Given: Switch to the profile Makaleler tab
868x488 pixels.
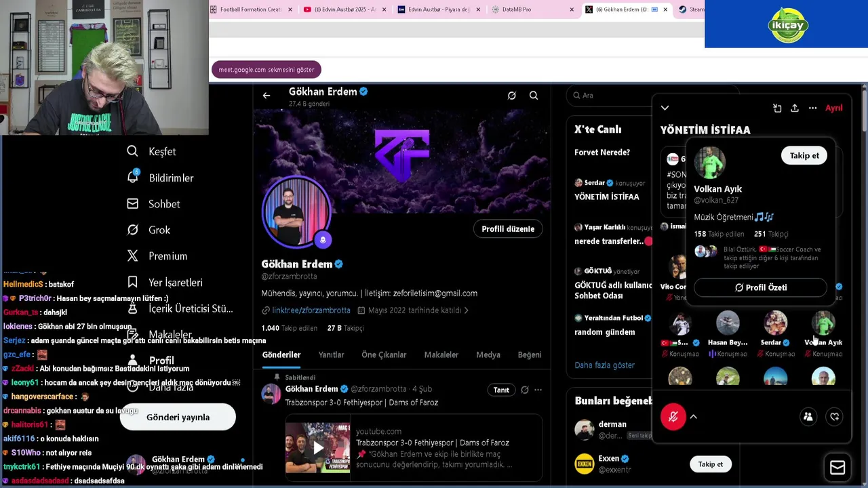Looking at the screenshot, I should pos(441,354).
